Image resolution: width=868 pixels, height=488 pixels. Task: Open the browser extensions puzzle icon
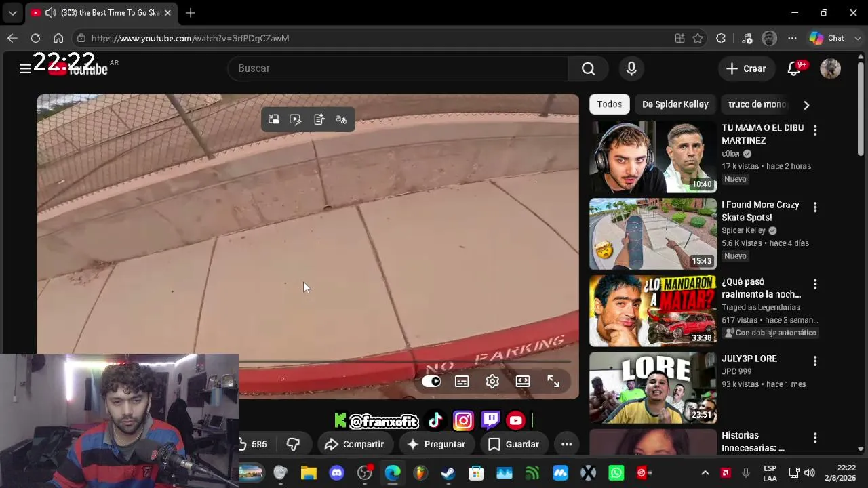point(721,38)
